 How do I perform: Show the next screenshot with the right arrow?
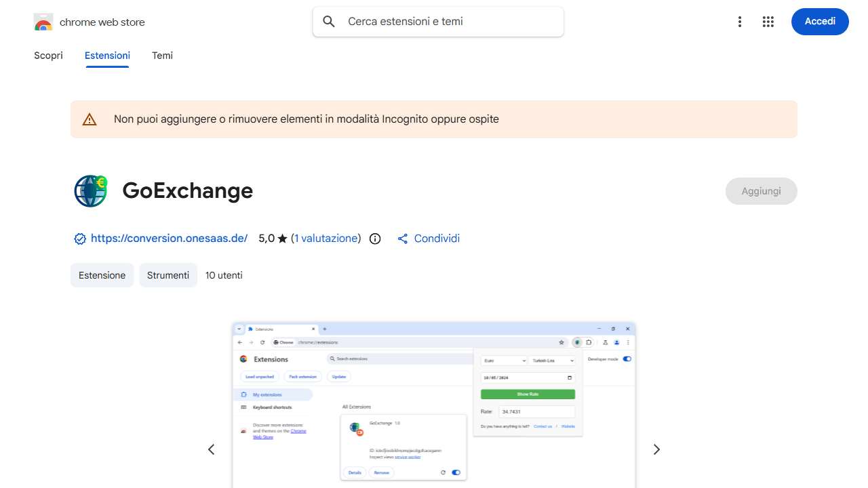tap(656, 449)
